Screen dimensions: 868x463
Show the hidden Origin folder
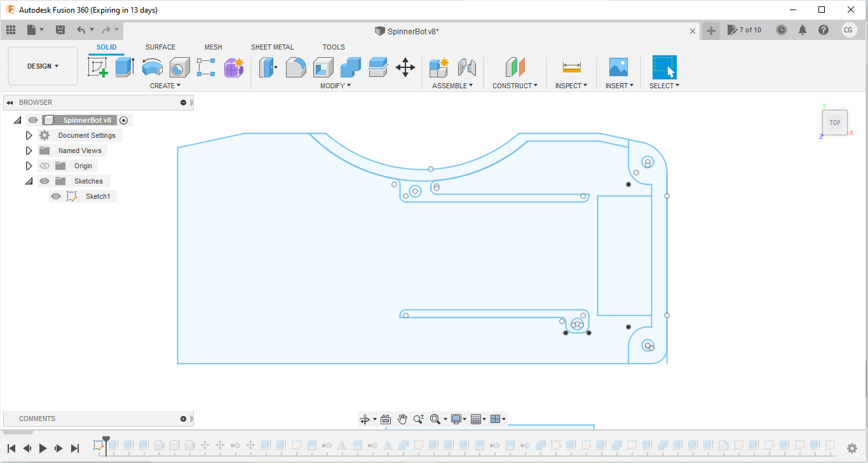(x=44, y=166)
